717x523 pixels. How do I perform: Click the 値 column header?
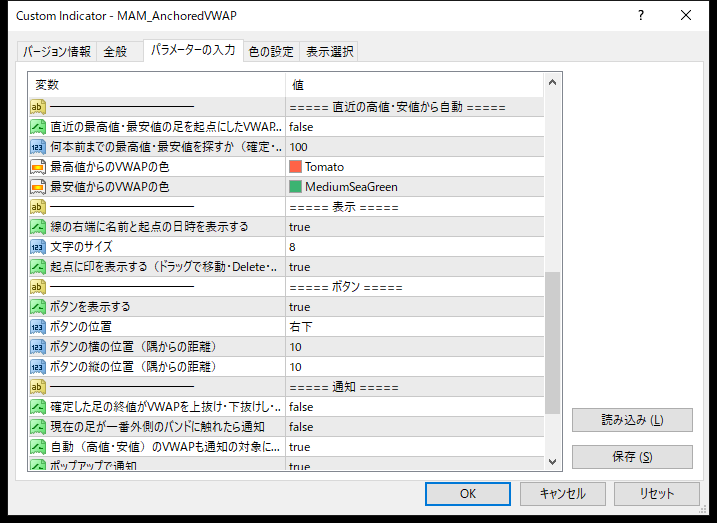point(415,85)
